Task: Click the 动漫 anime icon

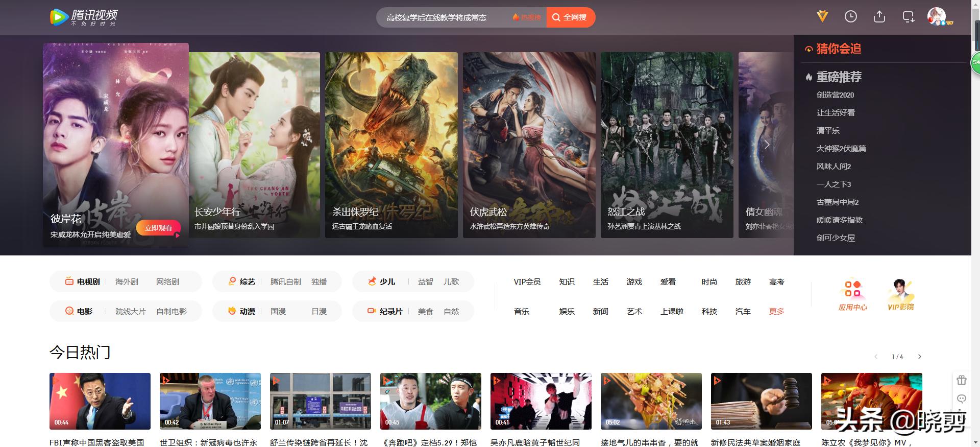Action: coord(232,311)
